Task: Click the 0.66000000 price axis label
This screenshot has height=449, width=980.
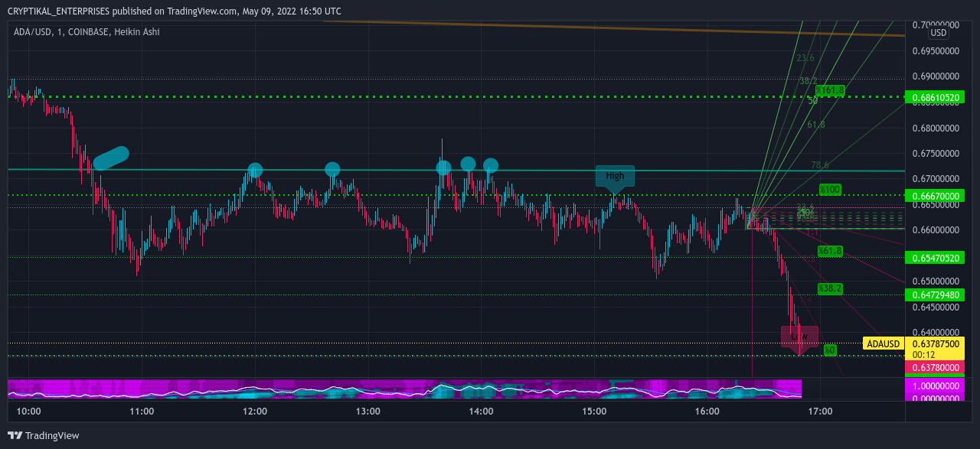Action: click(x=937, y=229)
